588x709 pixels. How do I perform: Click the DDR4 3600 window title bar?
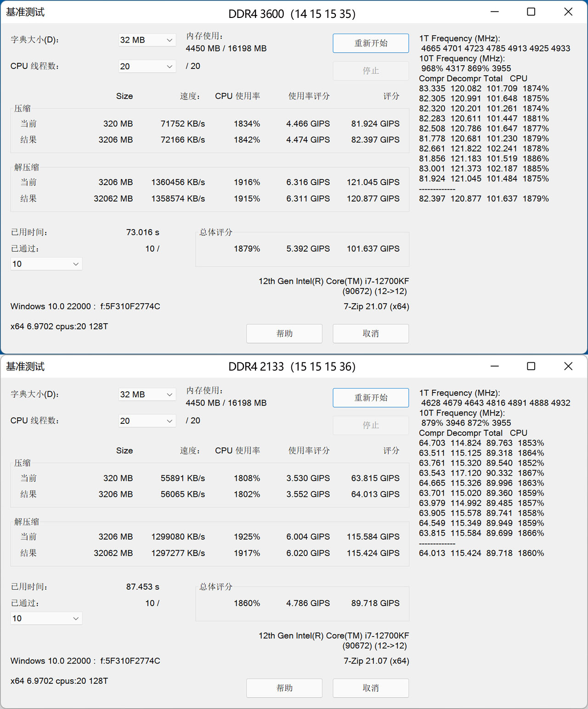click(292, 11)
